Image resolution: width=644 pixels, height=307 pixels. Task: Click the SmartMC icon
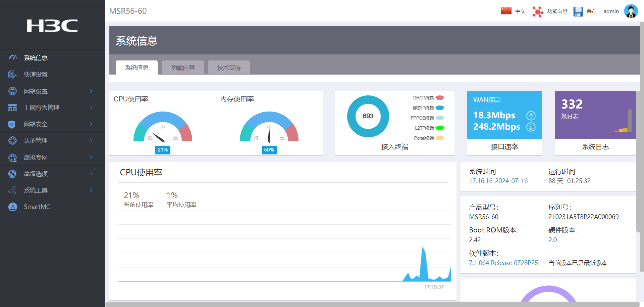point(13,207)
